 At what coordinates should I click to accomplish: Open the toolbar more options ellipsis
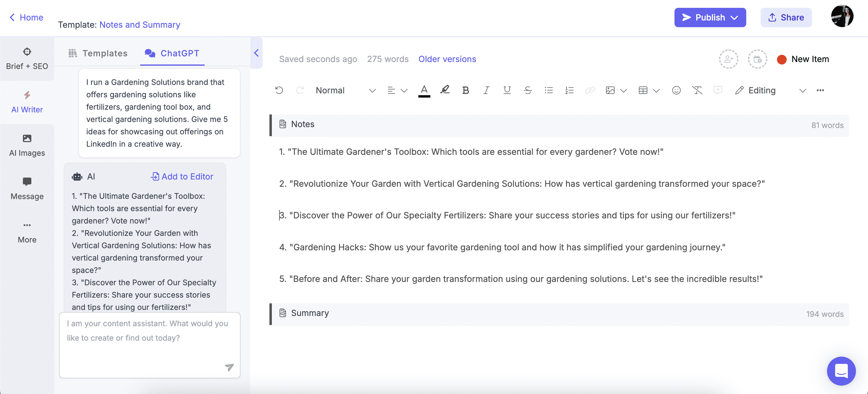820,90
